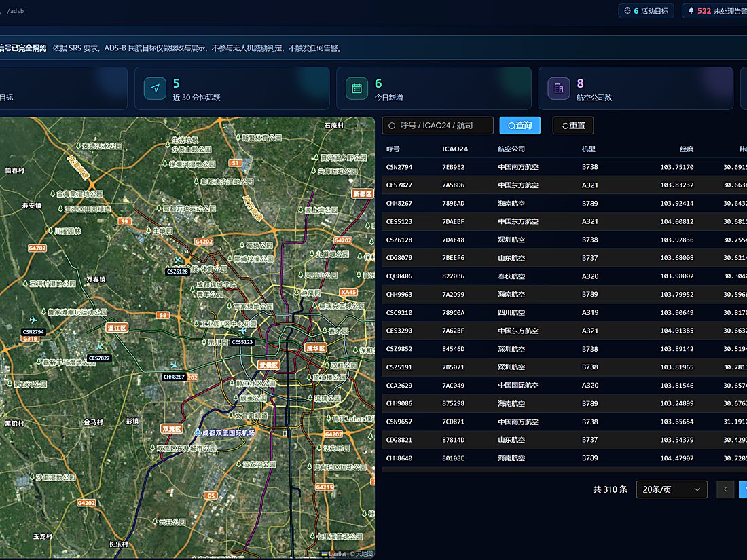Select the CQH8406 callsign in the table

click(x=399, y=276)
